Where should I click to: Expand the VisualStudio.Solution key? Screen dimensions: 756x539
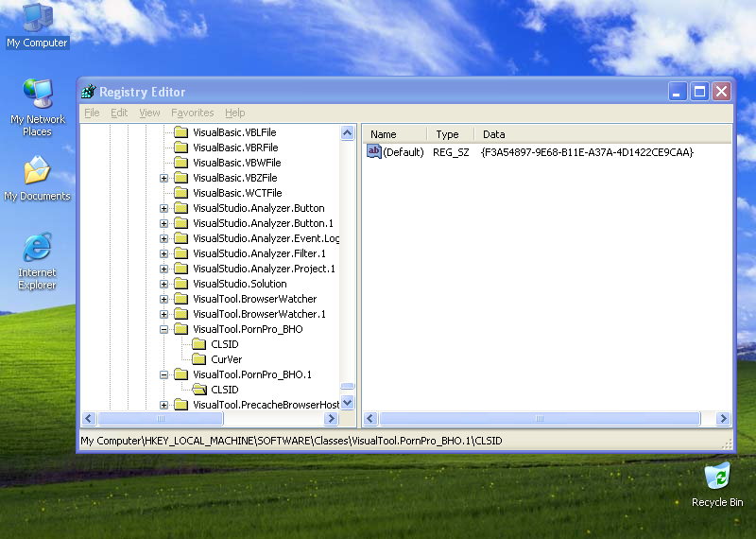click(163, 284)
